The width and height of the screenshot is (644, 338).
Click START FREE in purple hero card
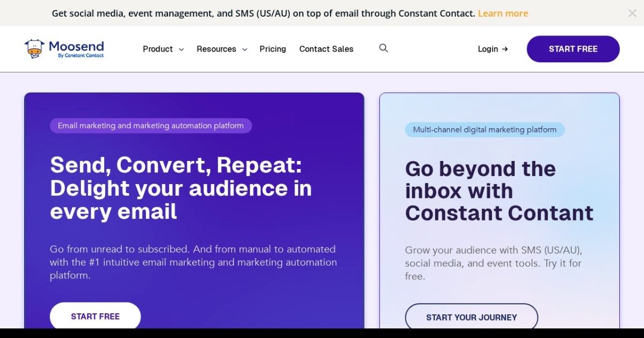pos(96,316)
